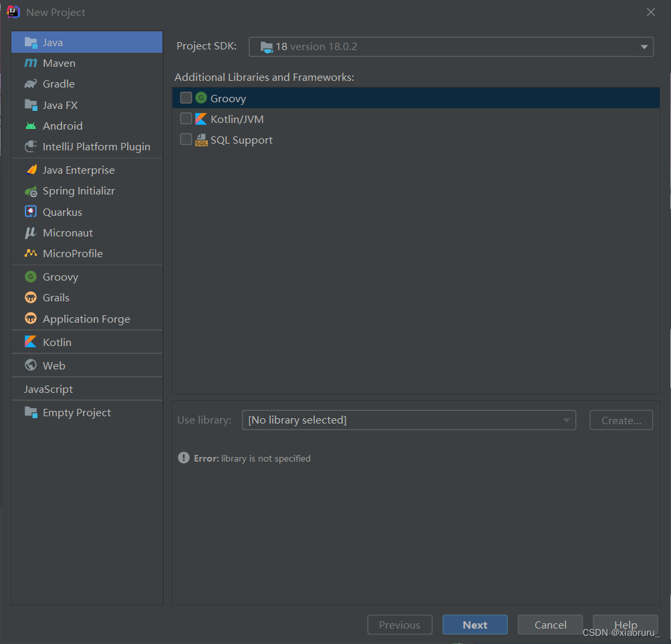Click the 'Micronaut' label text

pos(68,232)
